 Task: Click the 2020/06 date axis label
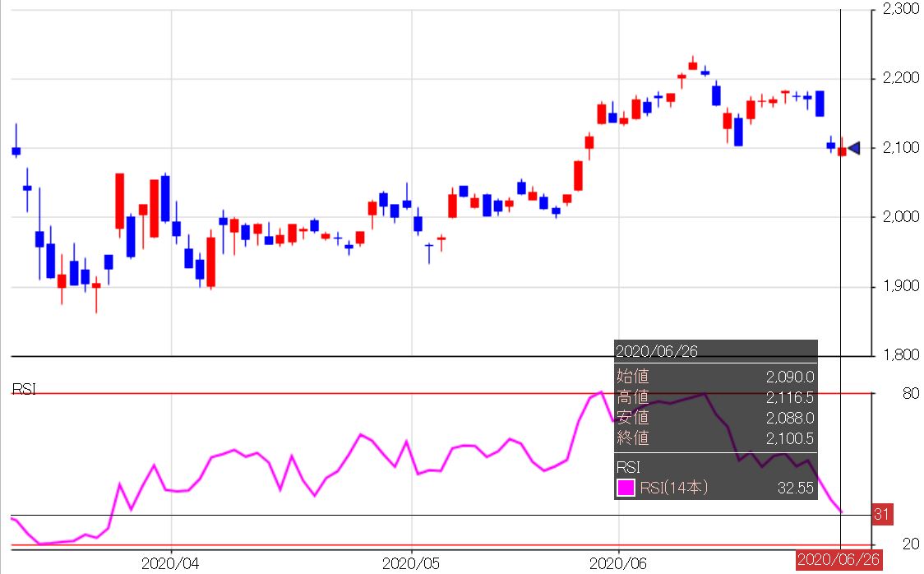(617, 564)
